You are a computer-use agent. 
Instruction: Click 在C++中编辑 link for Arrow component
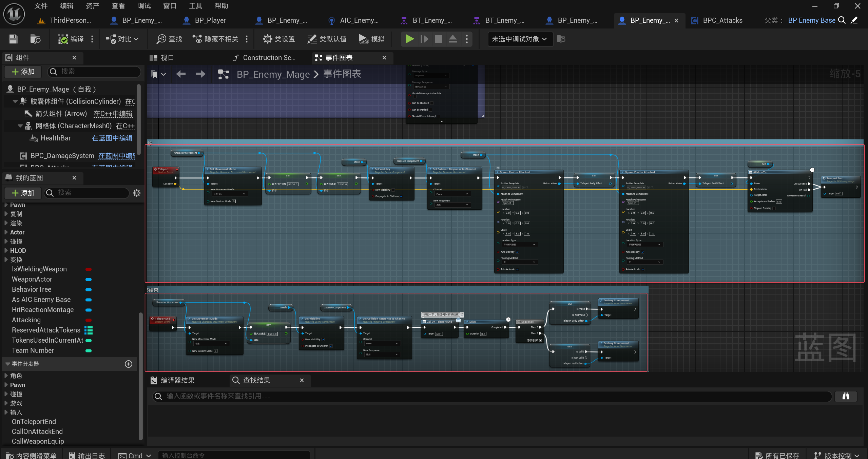[113, 114]
